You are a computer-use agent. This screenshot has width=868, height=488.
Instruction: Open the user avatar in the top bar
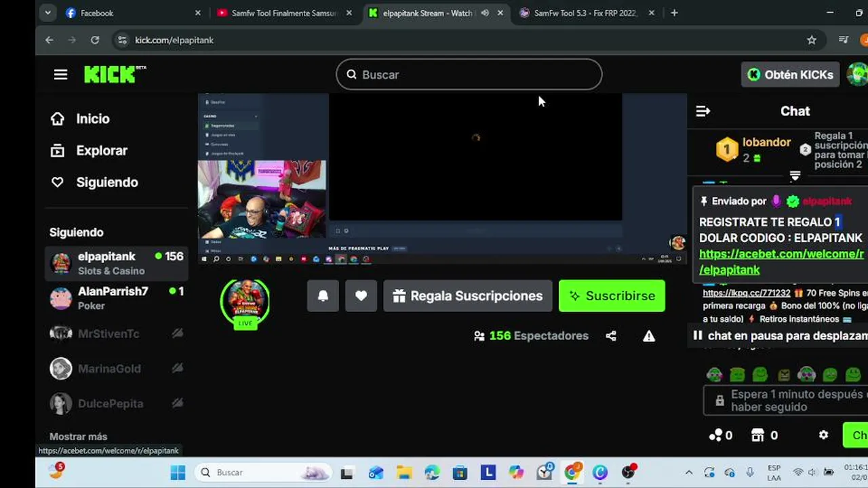858,75
